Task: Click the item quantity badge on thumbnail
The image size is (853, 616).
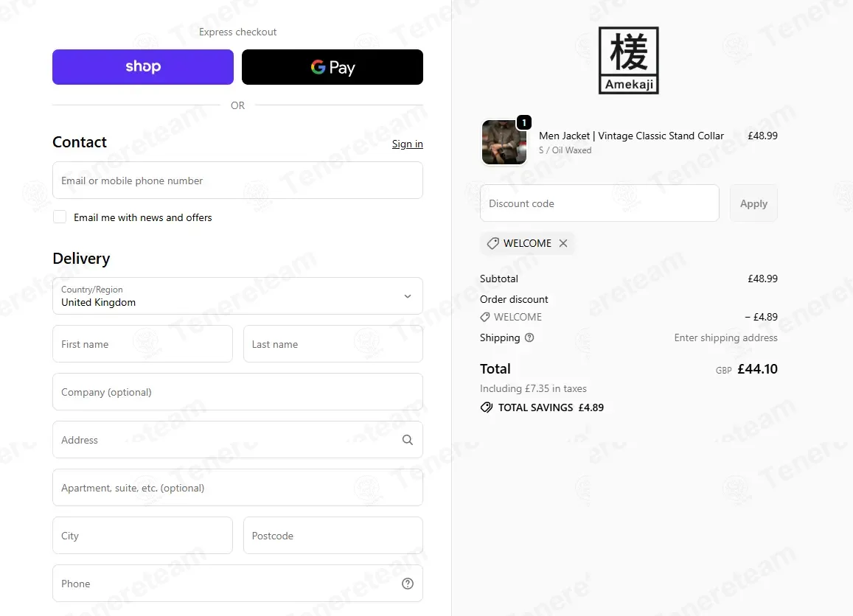Action: [524, 123]
